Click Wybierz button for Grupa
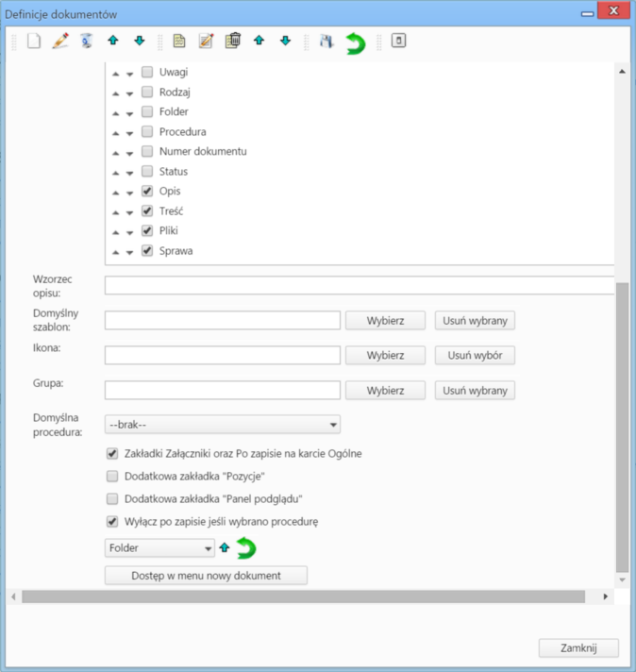The width and height of the screenshot is (636, 672). coord(385,391)
